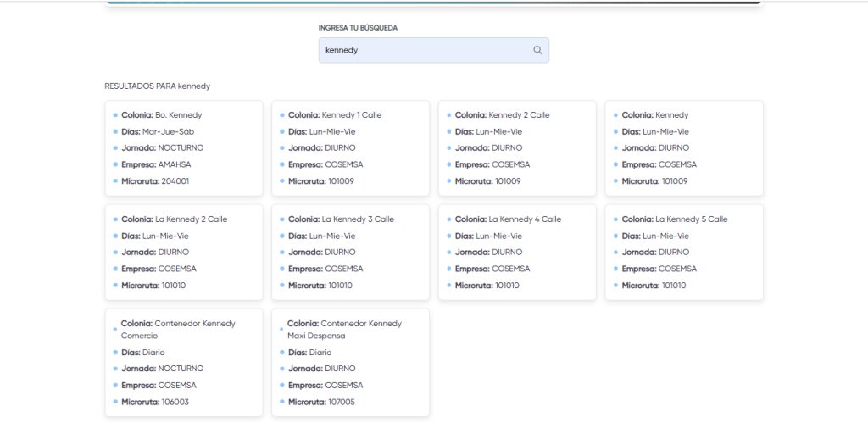Focus the search field containing kennedy
Screen dimensions: 868x422
433,50
